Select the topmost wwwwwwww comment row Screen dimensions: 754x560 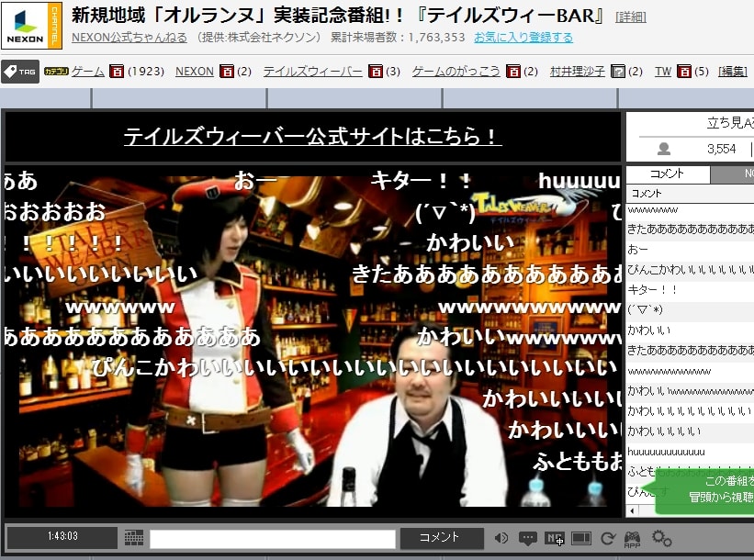(690, 209)
